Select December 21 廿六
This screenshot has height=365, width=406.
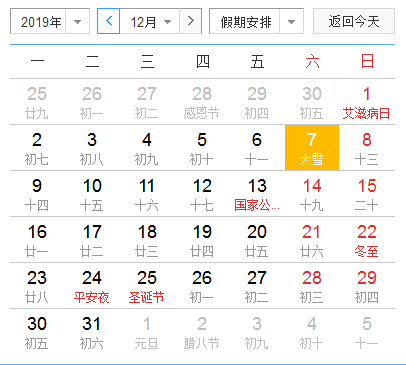[x=312, y=240]
